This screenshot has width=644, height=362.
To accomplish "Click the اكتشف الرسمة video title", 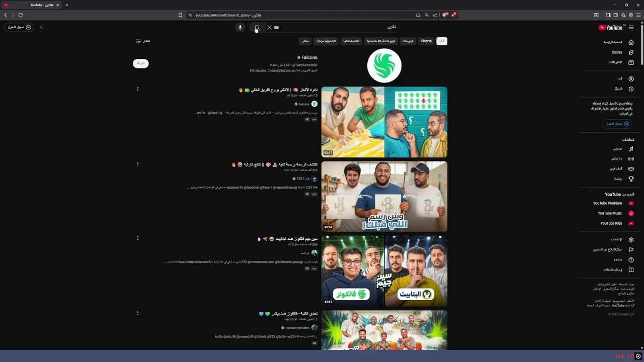I will [x=275, y=164].
